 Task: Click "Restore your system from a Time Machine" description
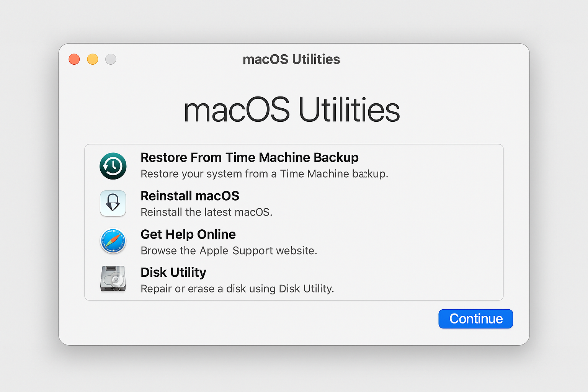[x=245, y=174]
